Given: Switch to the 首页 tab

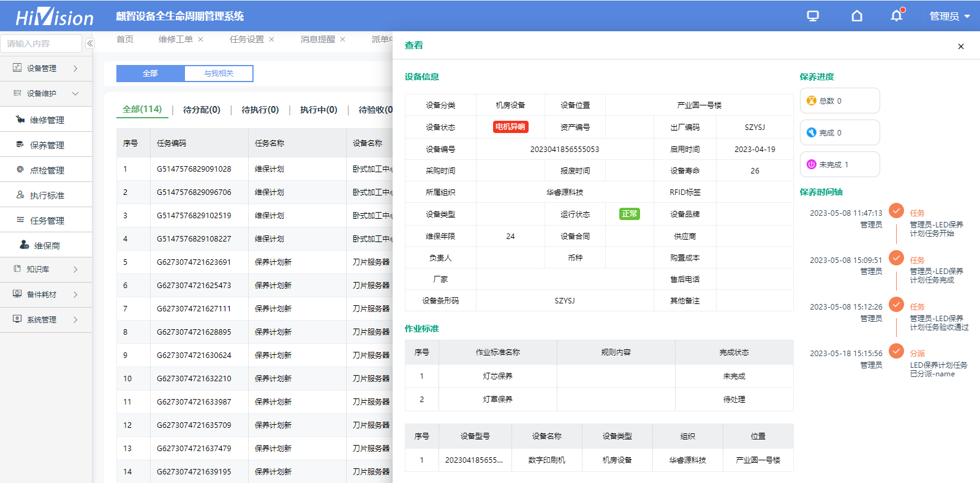Looking at the screenshot, I should (x=125, y=39).
